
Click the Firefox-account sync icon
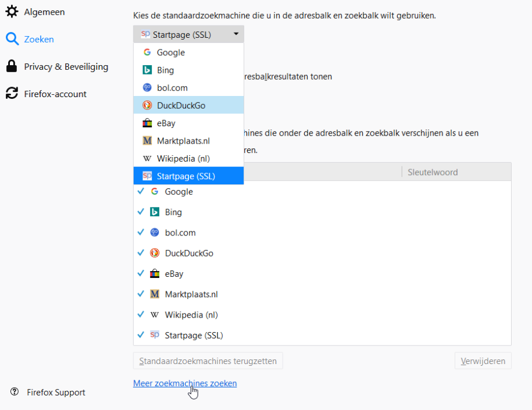(x=12, y=94)
